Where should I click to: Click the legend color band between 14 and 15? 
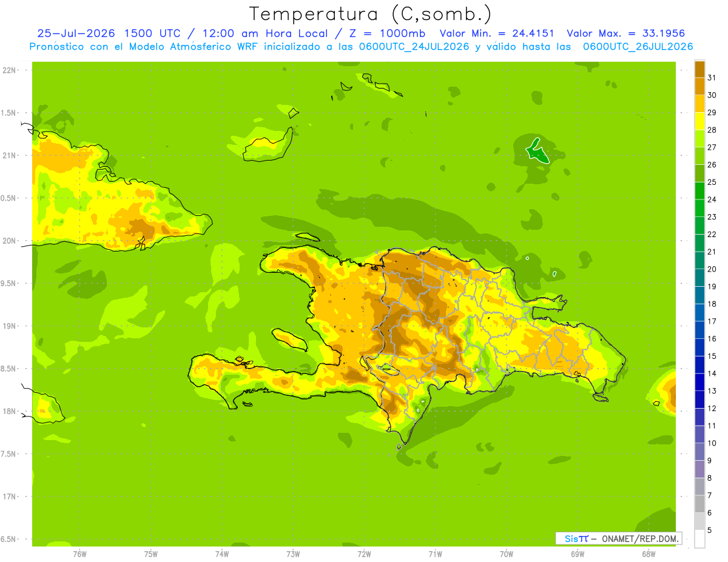pyautogui.click(x=699, y=364)
